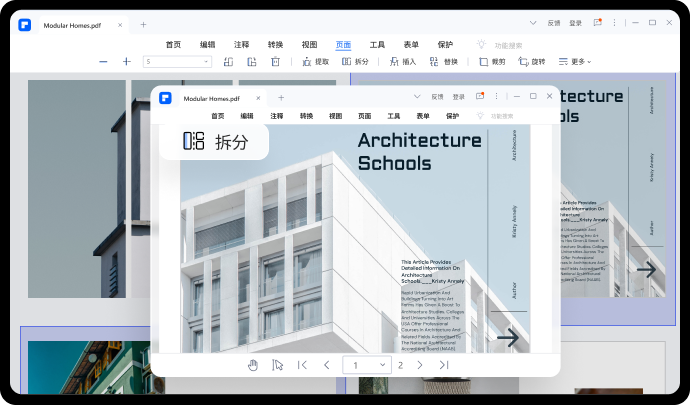690x405 pixels.
Task: Open the 更多 (more) dropdown
Action: pyautogui.click(x=575, y=62)
